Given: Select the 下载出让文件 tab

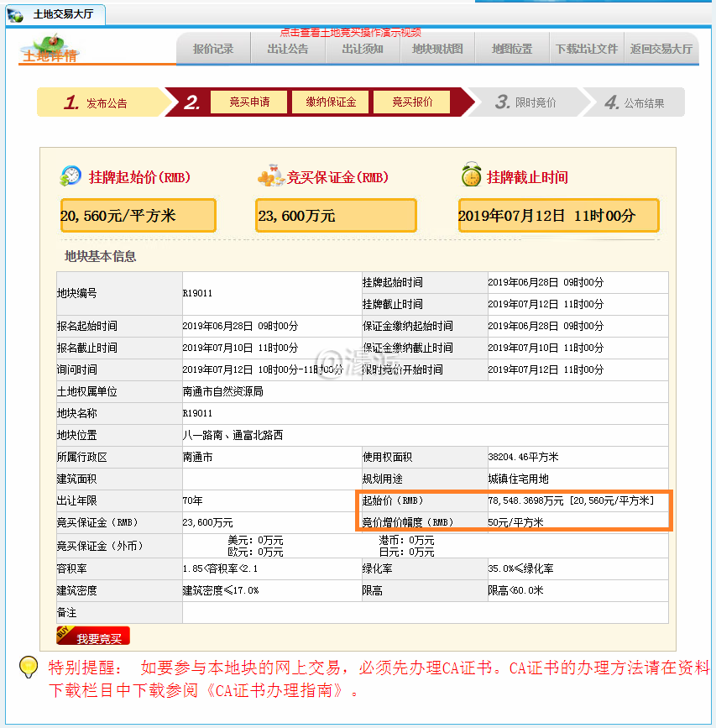Looking at the screenshot, I should point(587,49).
